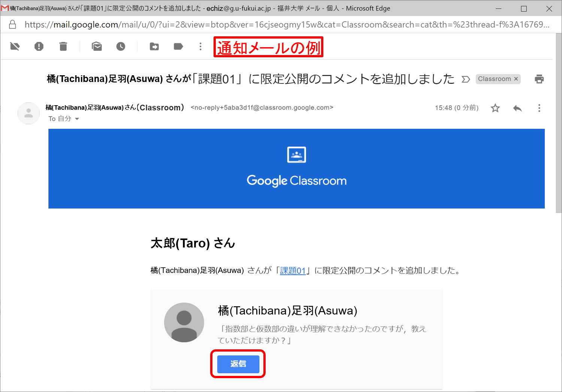Reply using the arrow icon
Image resolution: width=562 pixels, height=392 pixels.
tap(517, 108)
